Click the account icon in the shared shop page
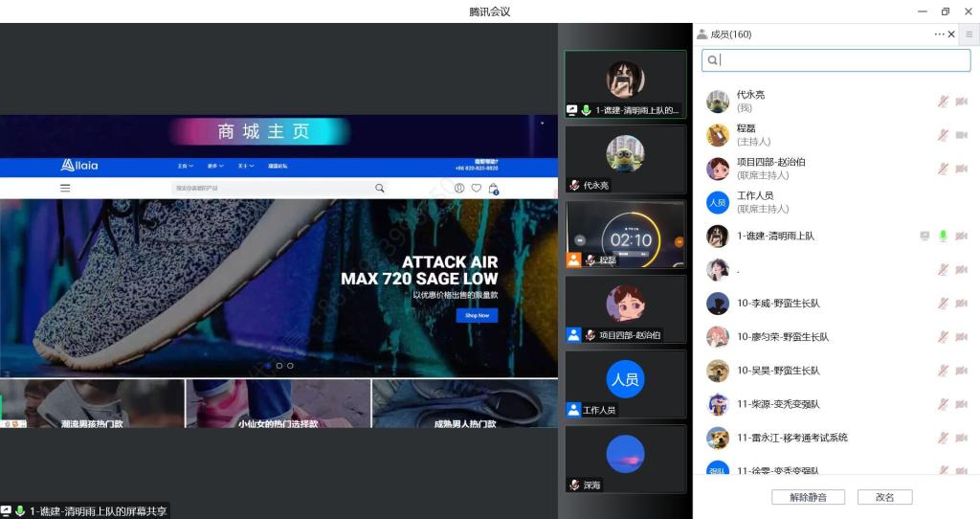Viewport: 980px width, 519px height. (x=459, y=189)
